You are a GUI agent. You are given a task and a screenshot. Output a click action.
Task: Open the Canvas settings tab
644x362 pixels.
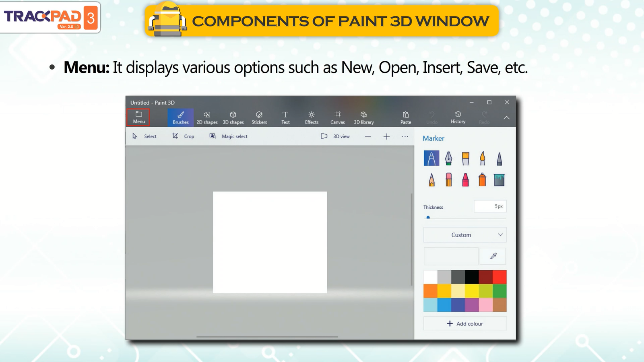click(338, 117)
